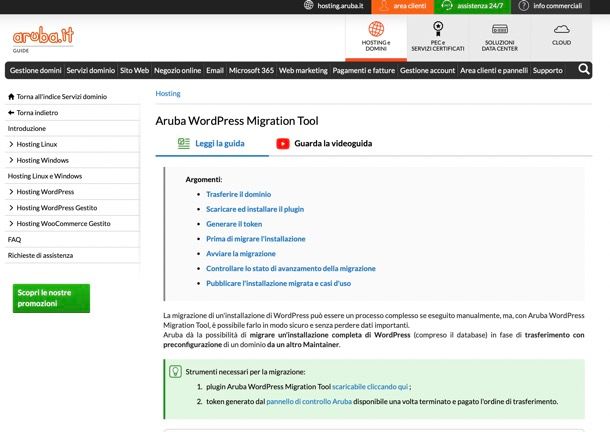Image resolution: width=610 pixels, height=432 pixels.
Task: Switch to the Leggi la guida tab
Action: click(x=212, y=143)
